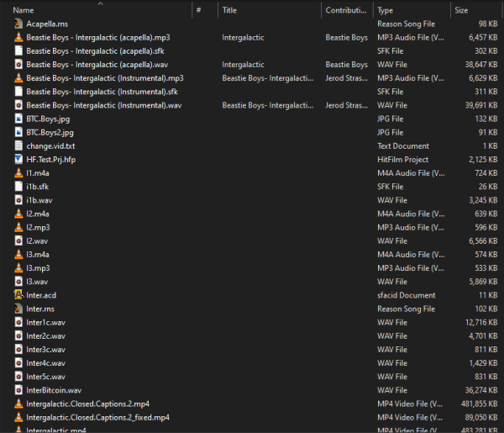
Task: Click the sfacid Document type text
Action: point(407,295)
